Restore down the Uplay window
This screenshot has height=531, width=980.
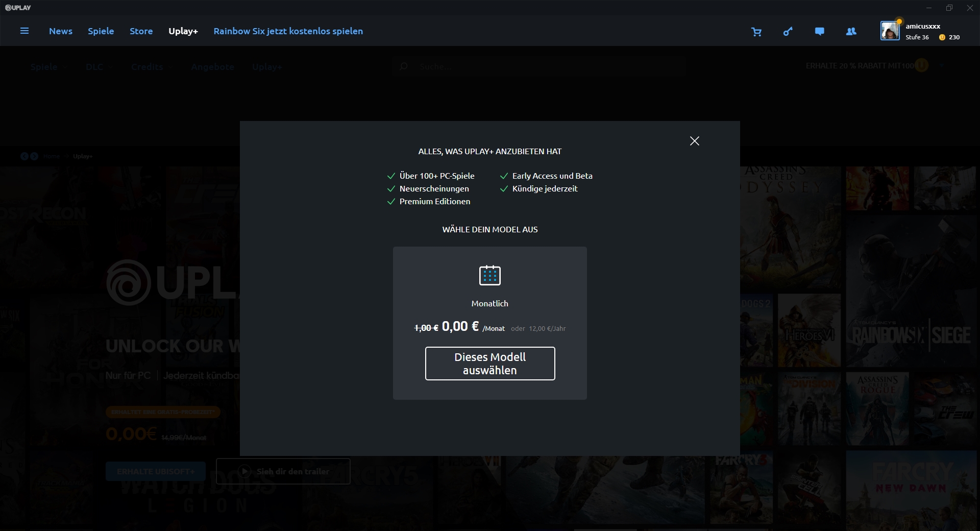pos(949,8)
